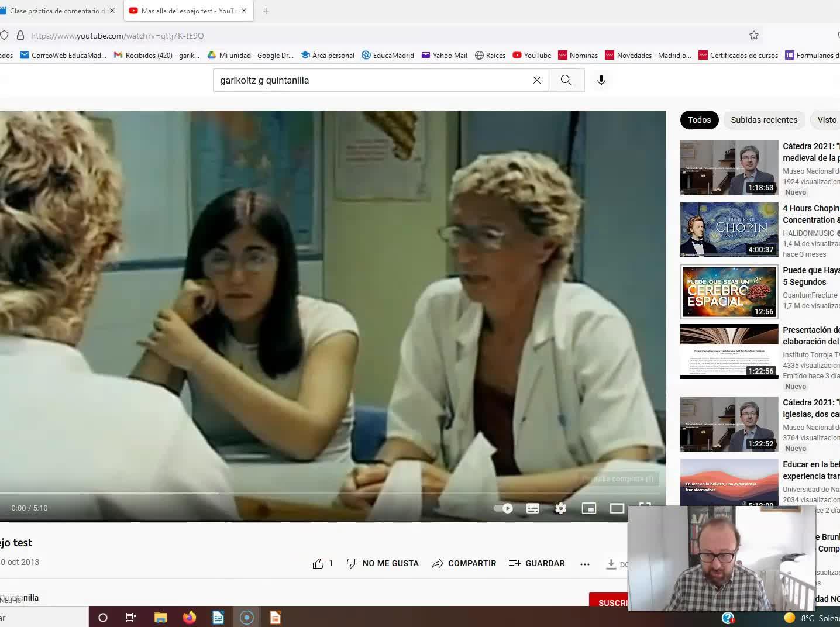Open 'Certificados de cursos' bookmark

tap(738, 55)
